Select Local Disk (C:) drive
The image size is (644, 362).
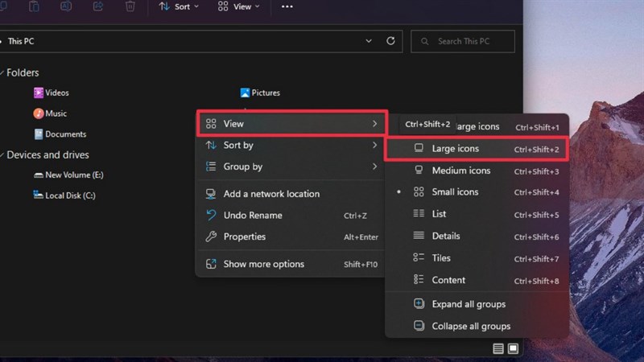coord(64,195)
